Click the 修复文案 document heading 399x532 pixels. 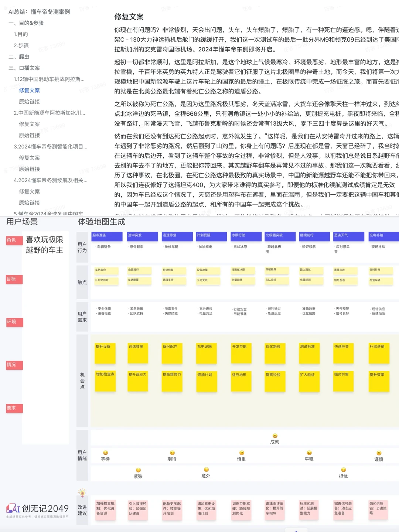pyautogui.click(x=129, y=17)
